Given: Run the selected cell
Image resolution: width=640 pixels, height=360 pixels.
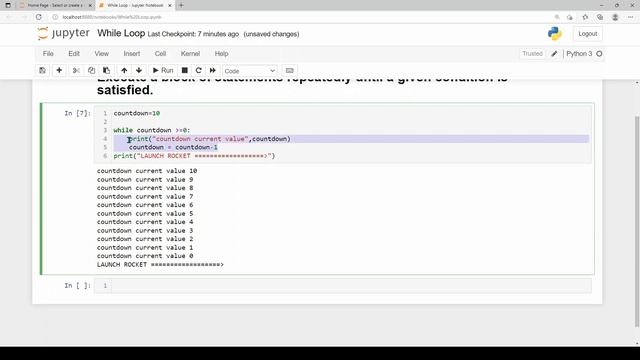Looking at the screenshot, I should [163, 71].
